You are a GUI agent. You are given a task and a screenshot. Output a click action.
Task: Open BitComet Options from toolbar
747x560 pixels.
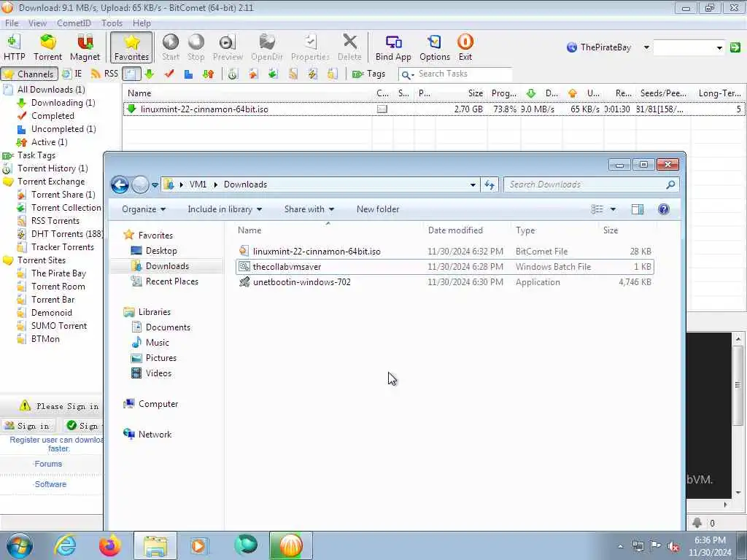(x=435, y=47)
